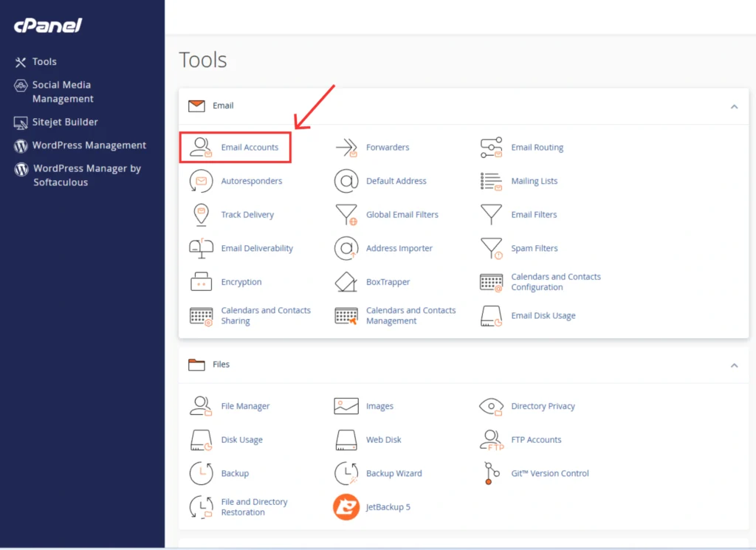Viewport: 756px width, 550px height.
Task: Click the Calendars and Contacts Configuration icon
Action: click(491, 283)
